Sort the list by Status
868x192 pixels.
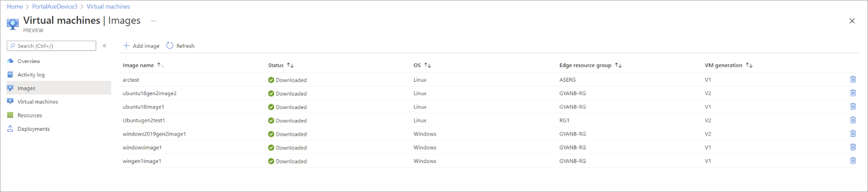coord(290,65)
